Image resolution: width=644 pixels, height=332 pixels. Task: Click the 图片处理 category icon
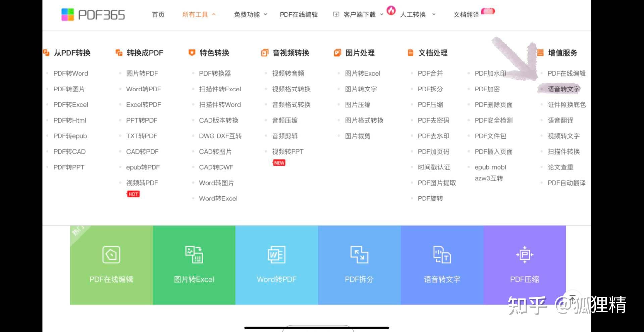[x=337, y=53]
